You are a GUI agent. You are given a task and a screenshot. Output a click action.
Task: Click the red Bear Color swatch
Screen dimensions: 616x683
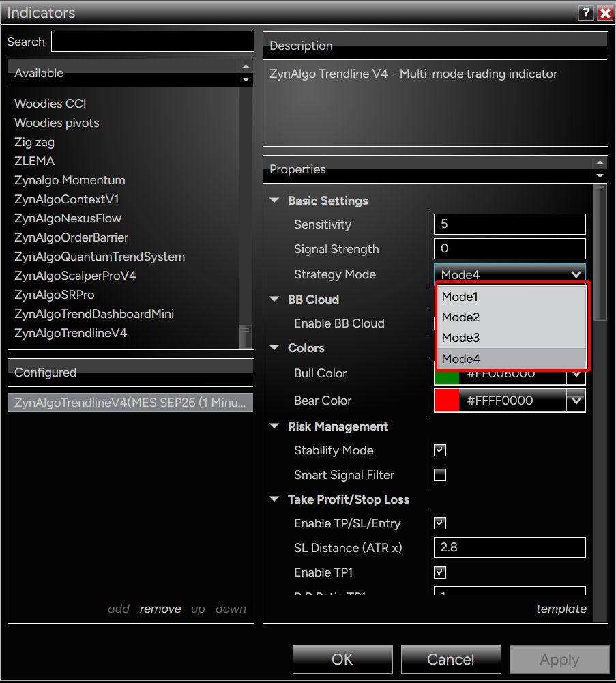click(x=447, y=401)
